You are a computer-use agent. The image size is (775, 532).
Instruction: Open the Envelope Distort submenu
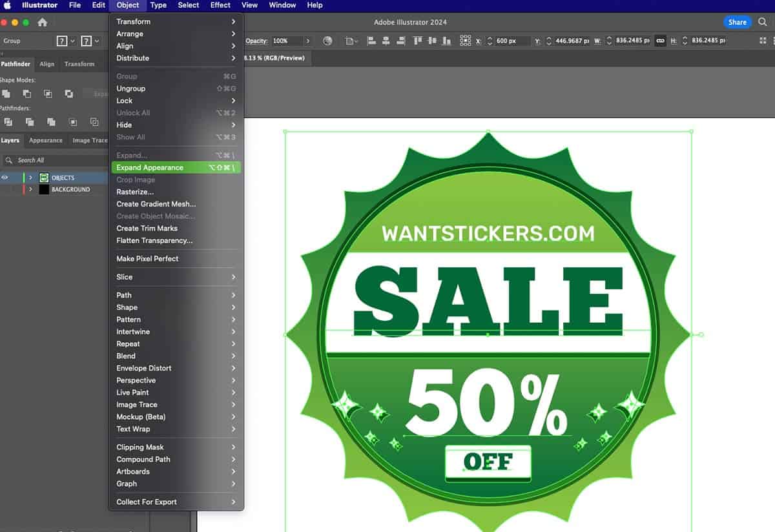(176, 368)
